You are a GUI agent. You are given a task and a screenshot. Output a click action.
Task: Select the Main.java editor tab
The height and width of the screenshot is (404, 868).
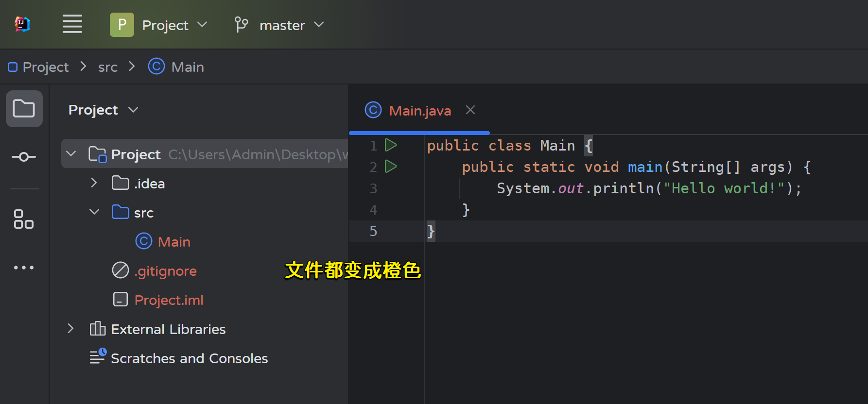[419, 111]
